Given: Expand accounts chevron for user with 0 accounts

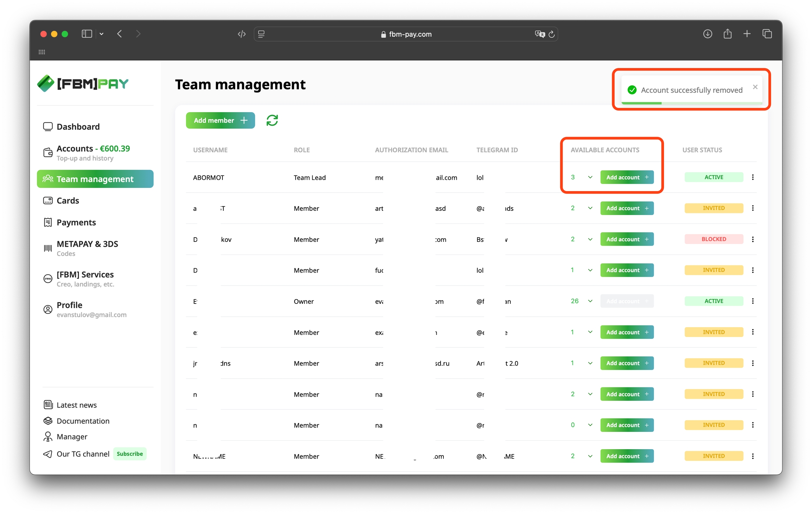Looking at the screenshot, I should point(590,425).
